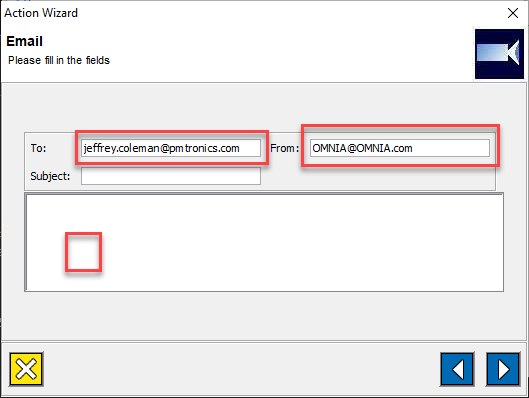This screenshot has height=398, width=529.
Task: Go back using the blue left arrow
Action: tap(457, 369)
